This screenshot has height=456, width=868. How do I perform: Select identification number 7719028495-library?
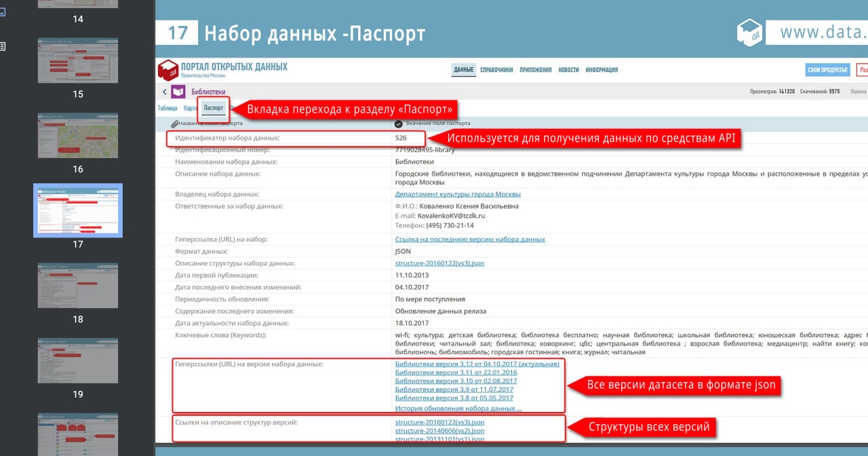tap(425, 149)
